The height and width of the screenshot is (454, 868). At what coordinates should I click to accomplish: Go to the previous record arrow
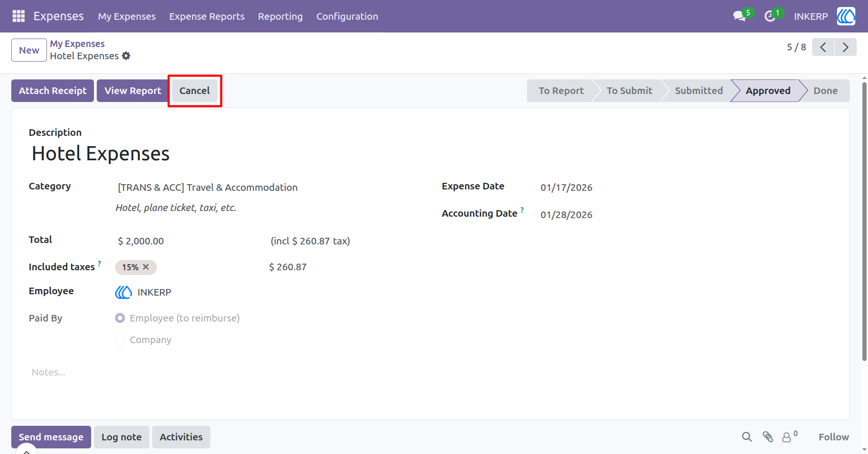pos(823,47)
